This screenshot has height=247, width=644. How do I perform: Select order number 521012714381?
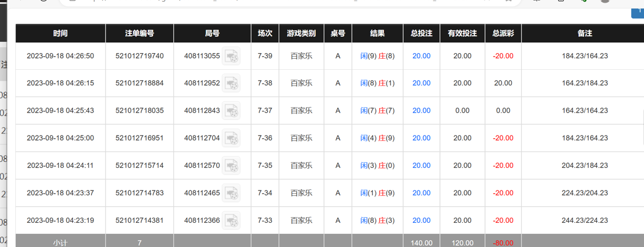(x=139, y=221)
